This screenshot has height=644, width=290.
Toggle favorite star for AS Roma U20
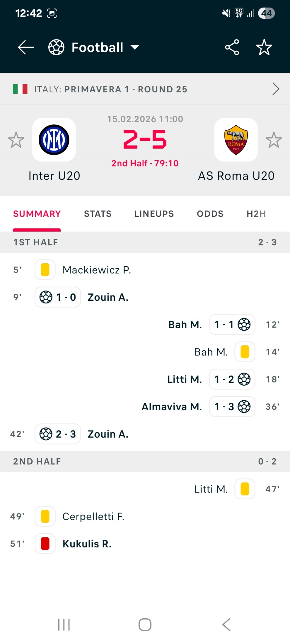pyautogui.click(x=274, y=140)
